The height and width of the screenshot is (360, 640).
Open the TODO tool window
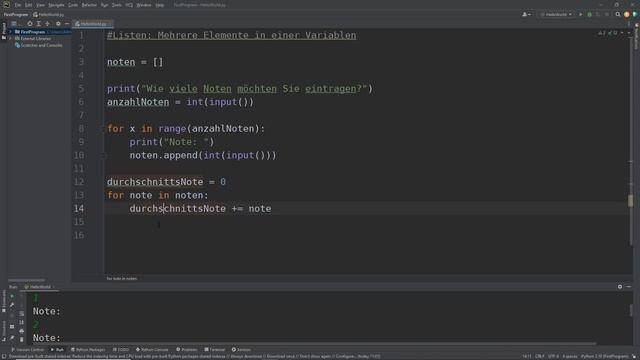121,350
